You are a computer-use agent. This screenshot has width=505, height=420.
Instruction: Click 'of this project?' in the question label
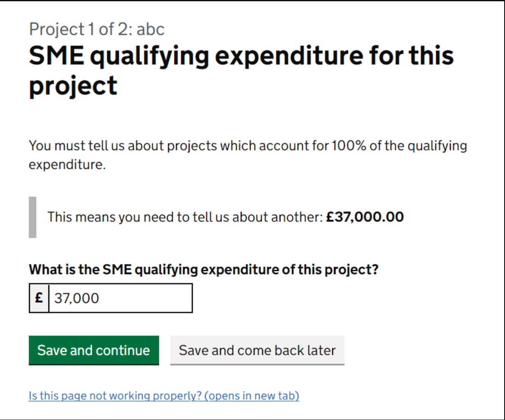(330, 270)
